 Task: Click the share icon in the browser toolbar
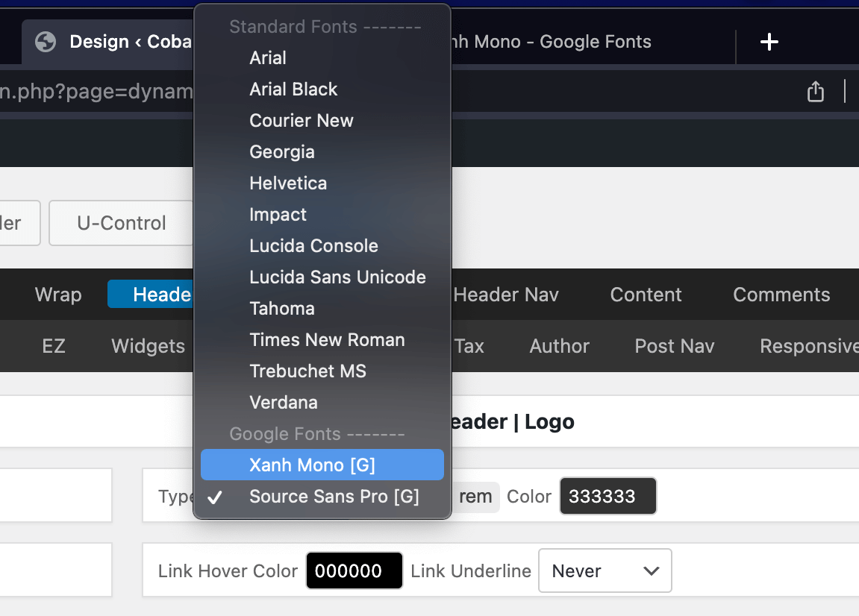pos(815,91)
